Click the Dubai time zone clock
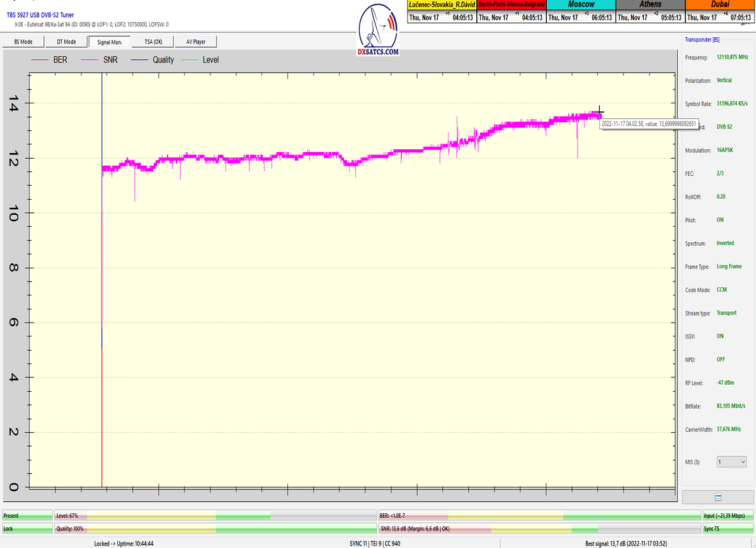The width and height of the screenshot is (756, 548). (x=719, y=11)
